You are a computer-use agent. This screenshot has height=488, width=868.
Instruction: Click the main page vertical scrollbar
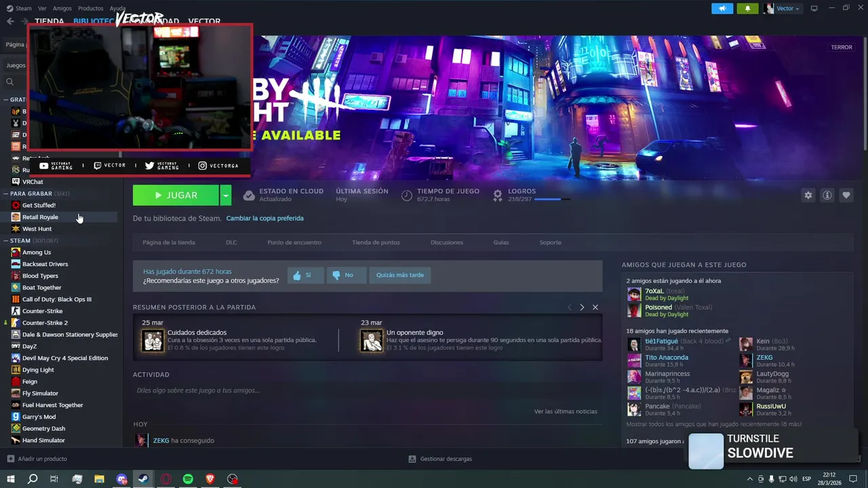(865, 95)
